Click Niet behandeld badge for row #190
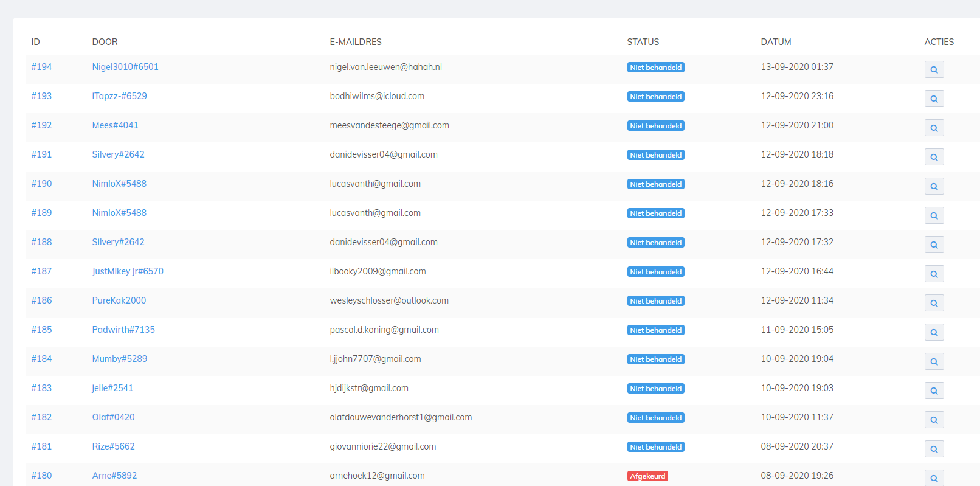The width and height of the screenshot is (980, 486). (655, 184)
